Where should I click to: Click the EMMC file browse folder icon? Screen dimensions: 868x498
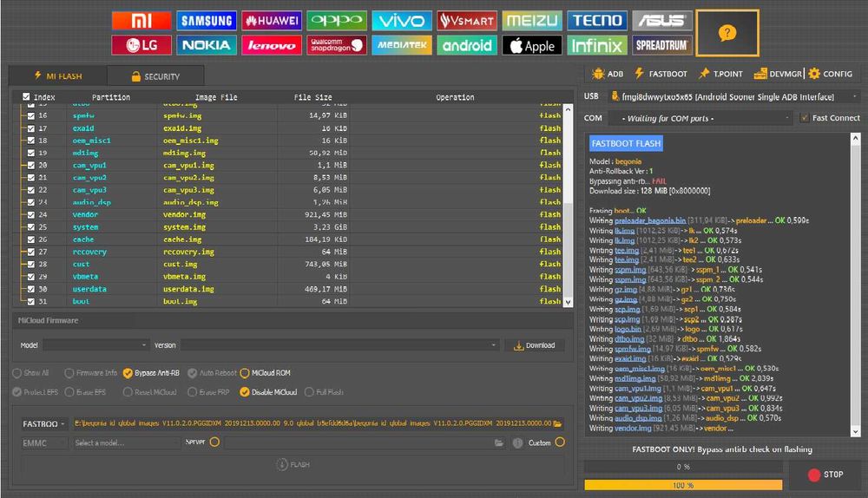(x=499, y=442)
